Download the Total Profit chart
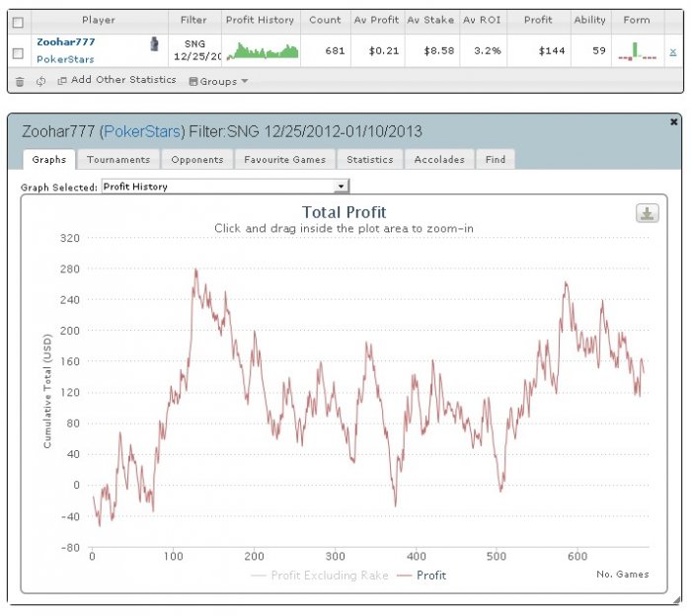The height and width of the screenshot is (616, 691). (648, 214)
